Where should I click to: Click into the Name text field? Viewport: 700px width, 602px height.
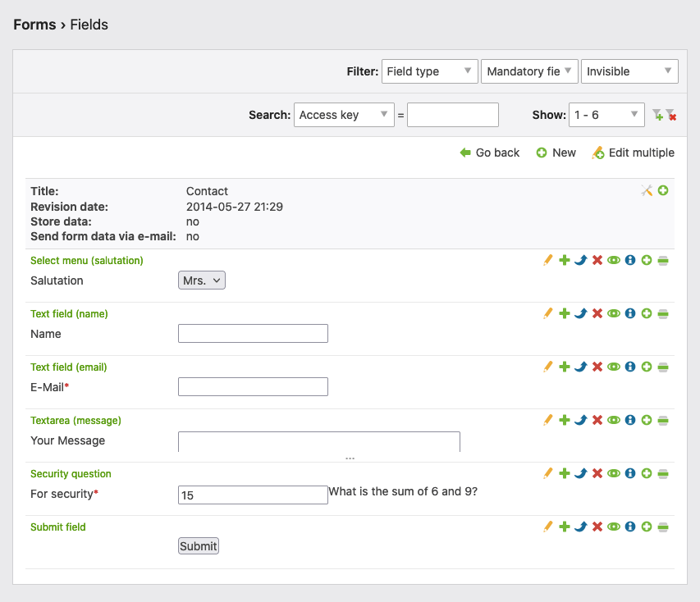click(253, 333)
